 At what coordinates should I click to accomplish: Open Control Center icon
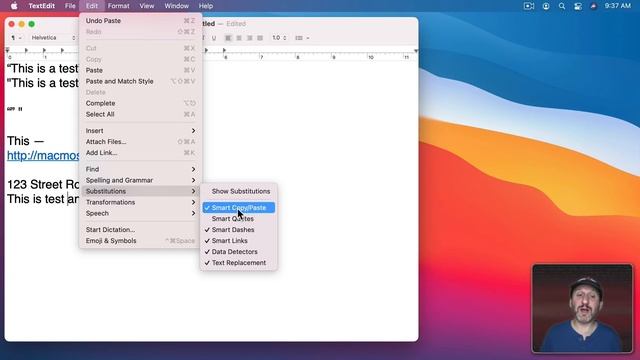point(578,6)
